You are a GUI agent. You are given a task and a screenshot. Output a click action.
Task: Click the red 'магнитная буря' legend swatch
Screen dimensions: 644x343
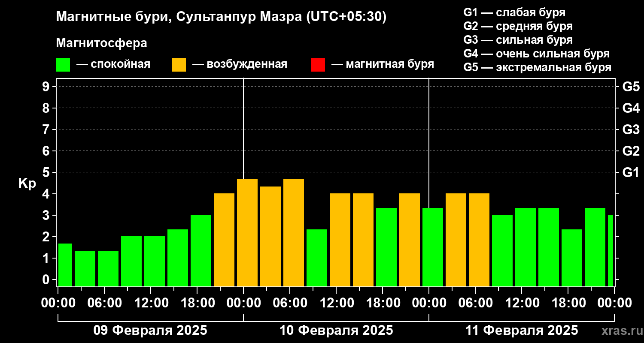coord(318,65)
